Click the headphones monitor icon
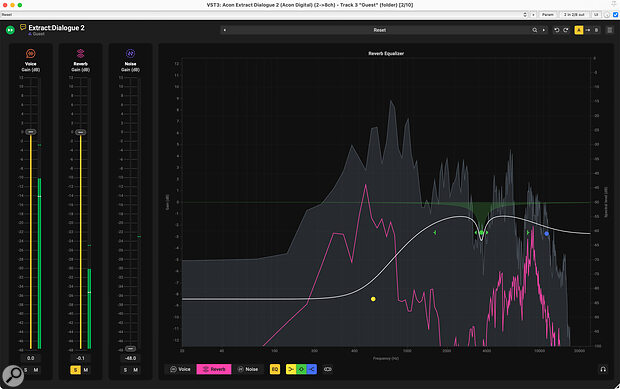 click(603, 369)
